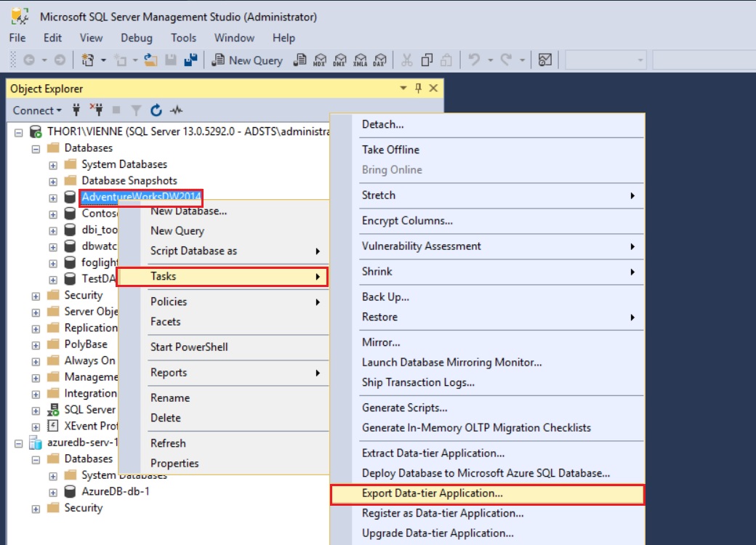Close the Object Explorer panel
Viewport: 756px width, 545px height.
[x=433, y=88]
